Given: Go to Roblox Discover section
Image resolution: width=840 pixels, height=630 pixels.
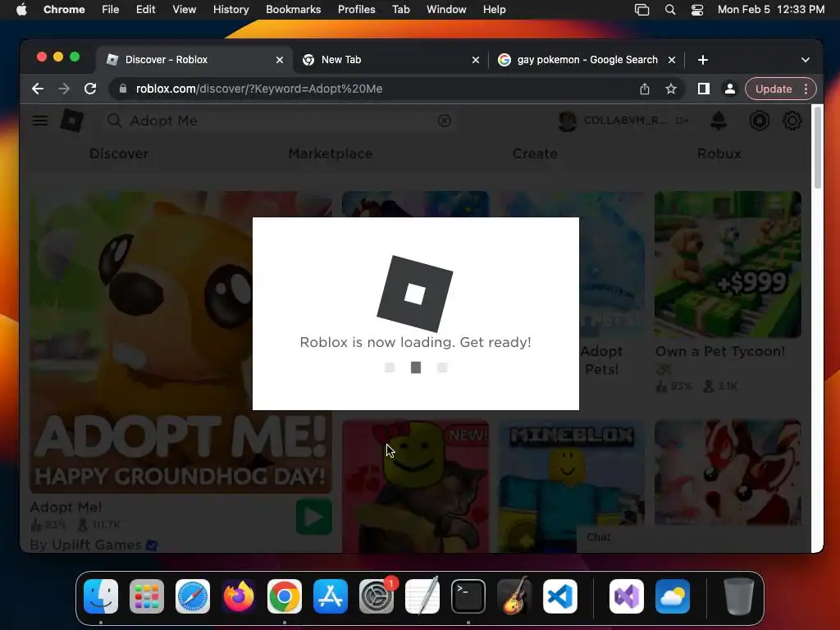Looking at the screenshot, I should click(119, 153).
